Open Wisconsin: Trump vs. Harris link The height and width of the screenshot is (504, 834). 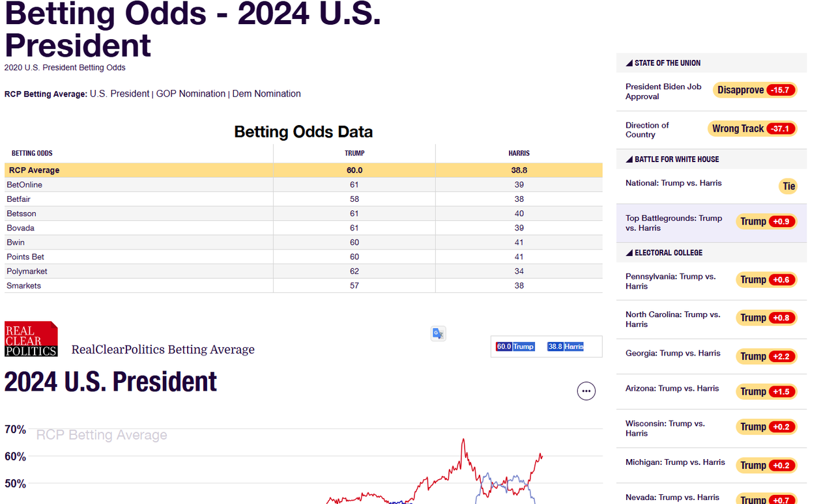(x=665, y=428)
